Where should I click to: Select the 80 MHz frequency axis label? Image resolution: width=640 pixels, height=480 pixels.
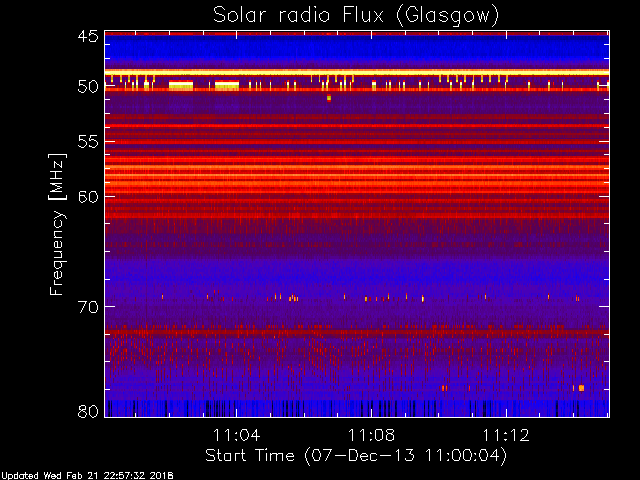(88, 411)
